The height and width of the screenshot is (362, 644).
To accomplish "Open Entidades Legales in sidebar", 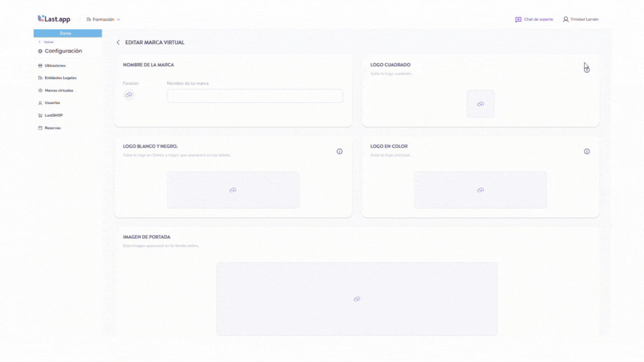I will [x=60, y=78].
